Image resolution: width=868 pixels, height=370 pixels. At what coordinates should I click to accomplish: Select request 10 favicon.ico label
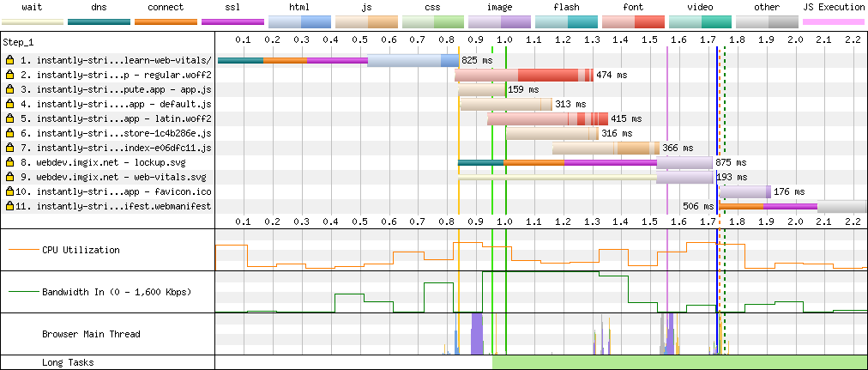coord(113,191)
